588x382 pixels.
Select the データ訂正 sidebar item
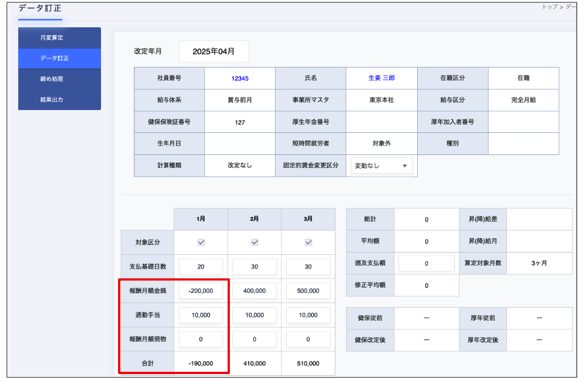pos(59,58)
